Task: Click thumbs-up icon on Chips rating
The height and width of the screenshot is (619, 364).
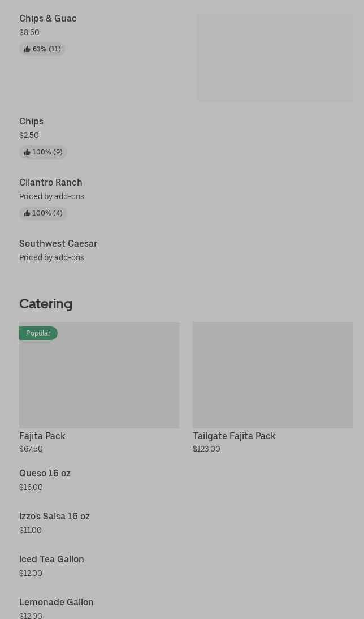Action: [x=27, y=152]
